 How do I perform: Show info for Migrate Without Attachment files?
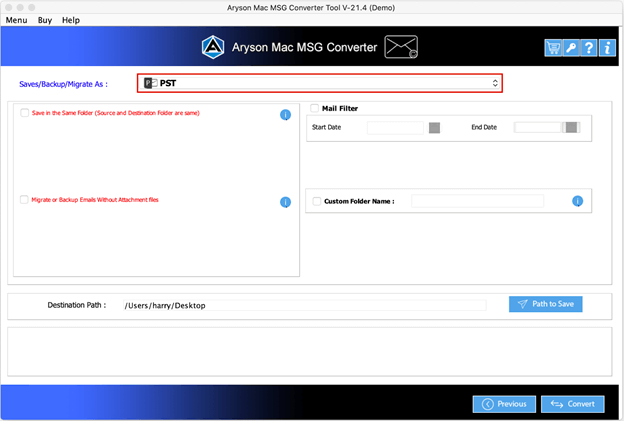285,202
